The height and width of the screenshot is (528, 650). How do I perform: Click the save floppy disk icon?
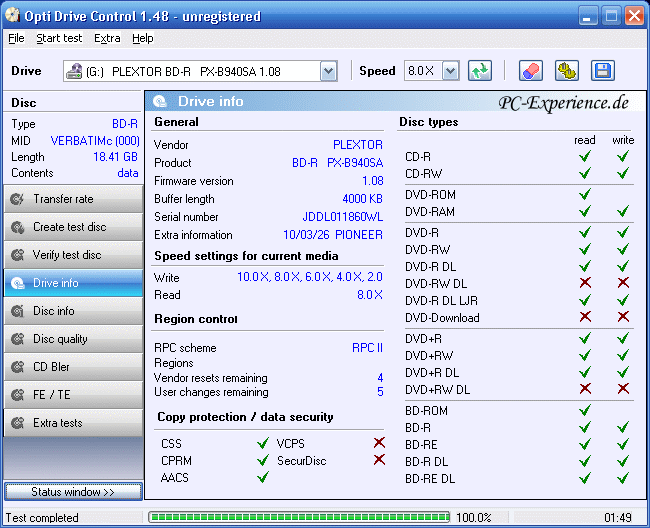tap(602, 71)
